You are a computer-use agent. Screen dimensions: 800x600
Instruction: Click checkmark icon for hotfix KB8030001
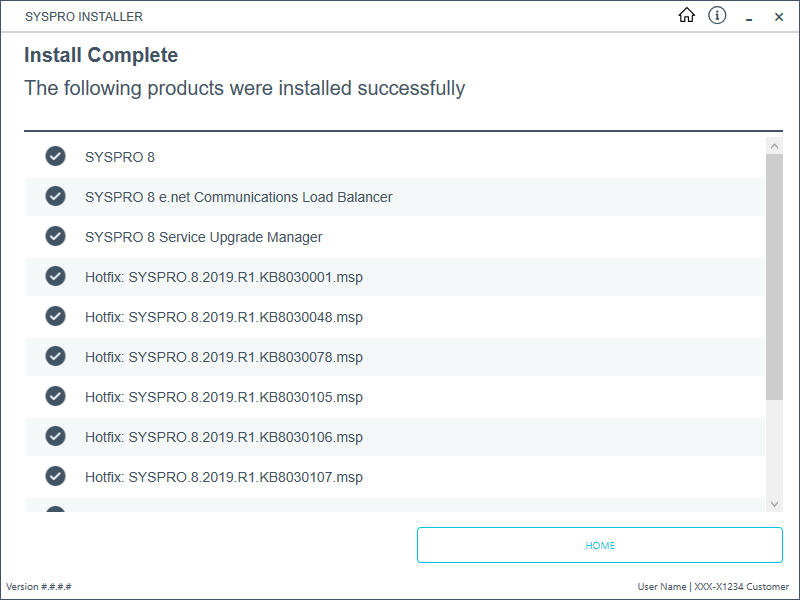(55, 277)
